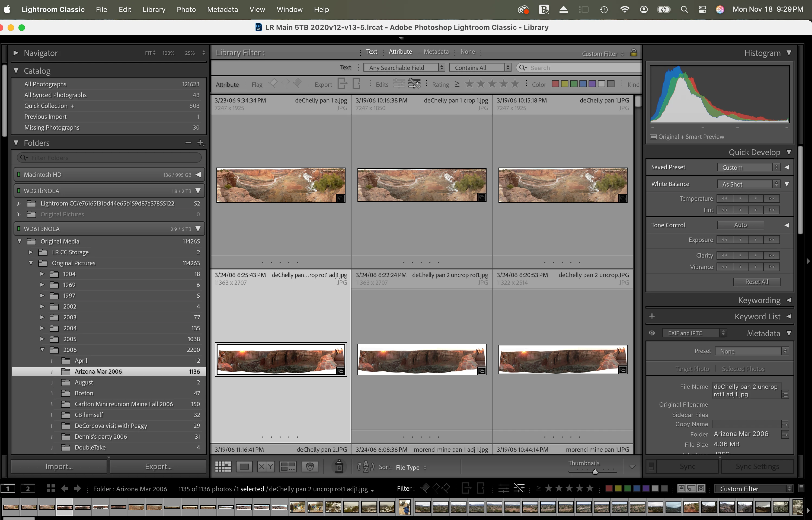The height and width of the screenshot is (520, 812).
Task: Open the Photo menu
Action: coord(186,9)
